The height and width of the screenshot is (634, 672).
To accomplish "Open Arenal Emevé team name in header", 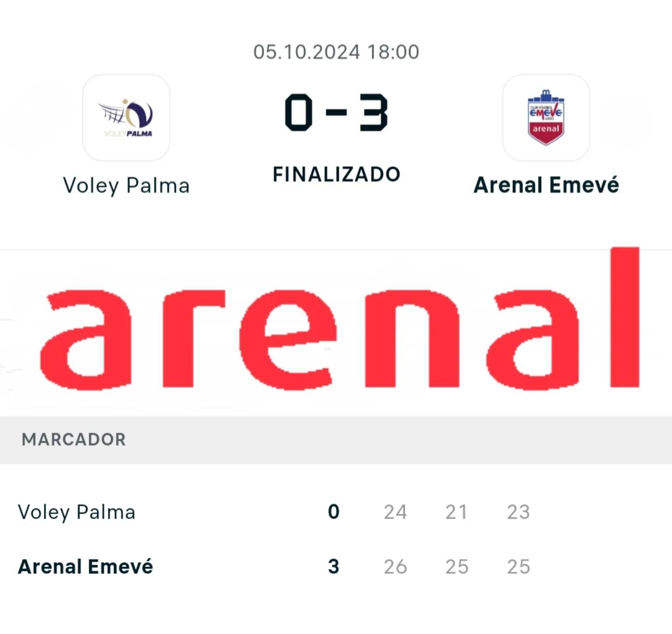I will [546, 185].
